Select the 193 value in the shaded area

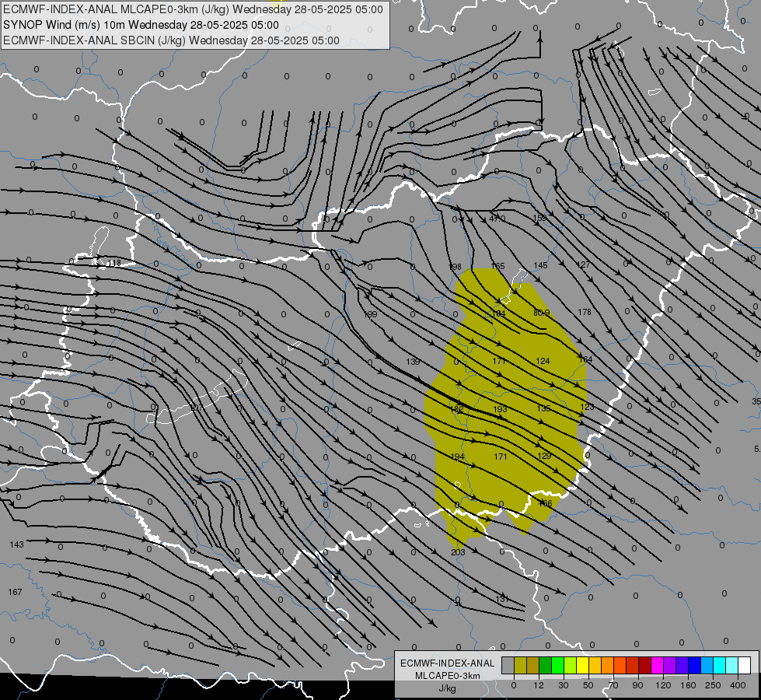coord(500,409)
